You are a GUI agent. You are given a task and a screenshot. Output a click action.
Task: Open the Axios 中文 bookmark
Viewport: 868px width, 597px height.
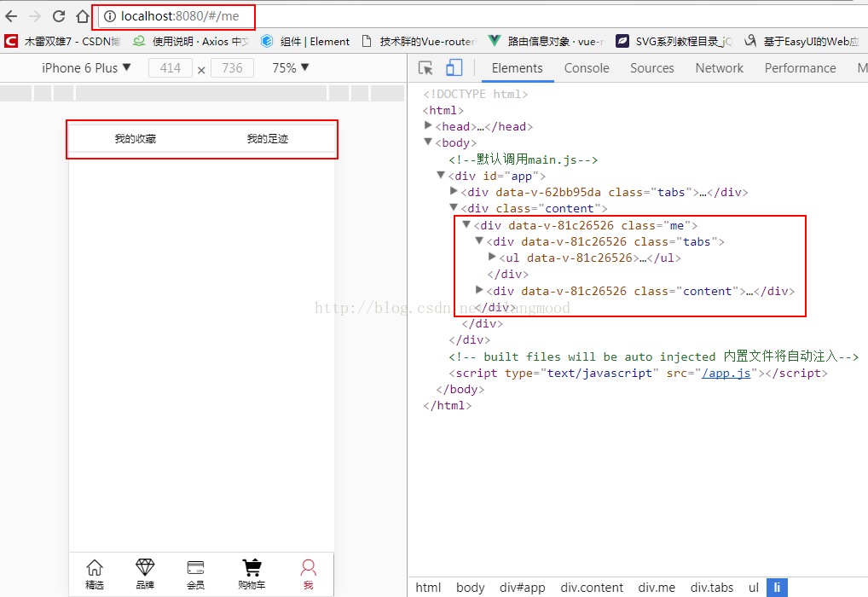click(x=191, y=41)
